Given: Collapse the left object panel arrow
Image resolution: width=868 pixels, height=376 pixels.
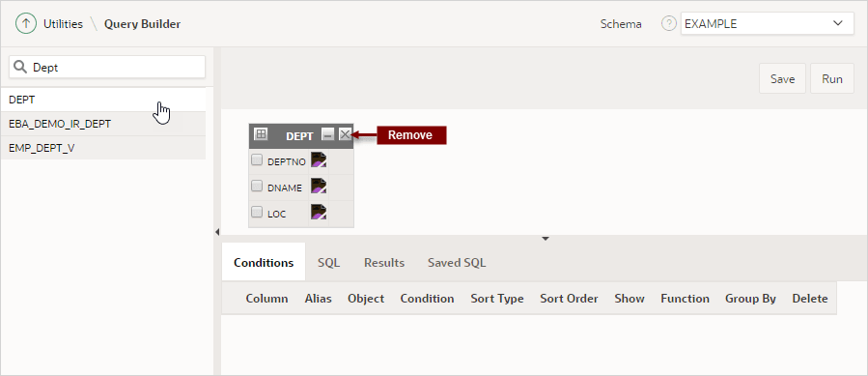Looking at the screenshot, I should pyautogui.click(x=217, y=232).
